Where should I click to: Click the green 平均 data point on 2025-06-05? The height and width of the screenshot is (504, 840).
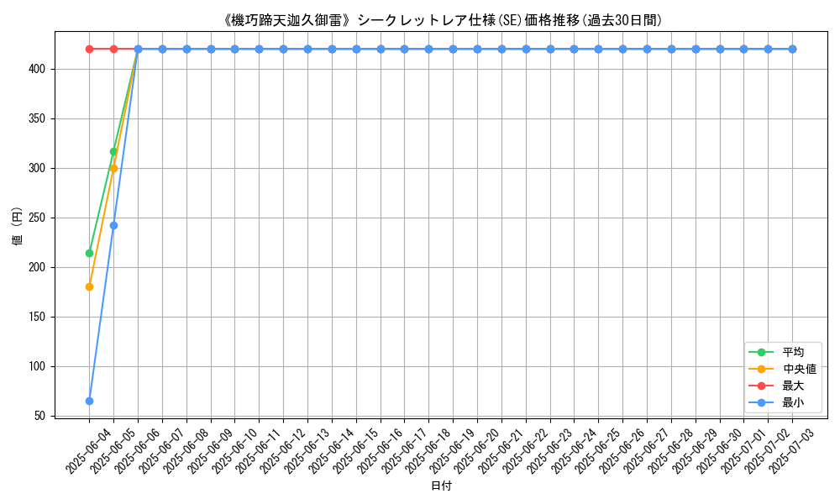(x=113, y=151)
